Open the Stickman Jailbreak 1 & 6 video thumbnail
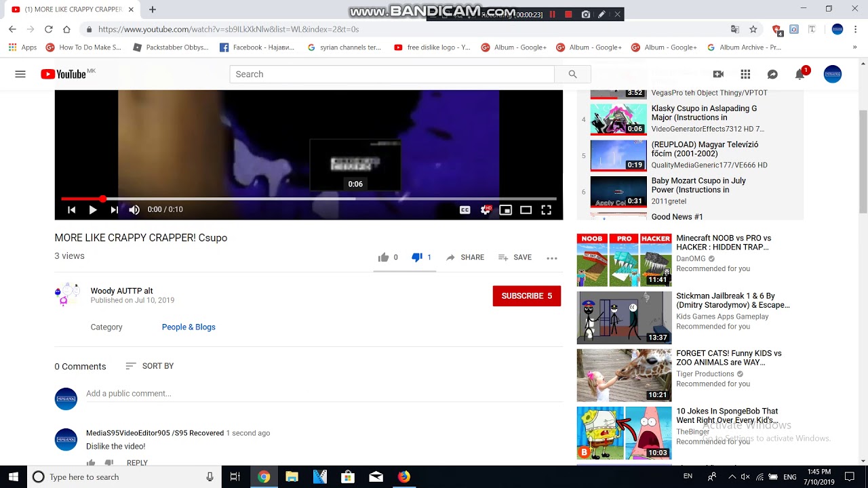This screenshot has width=868, height=488. click(624, 318)
